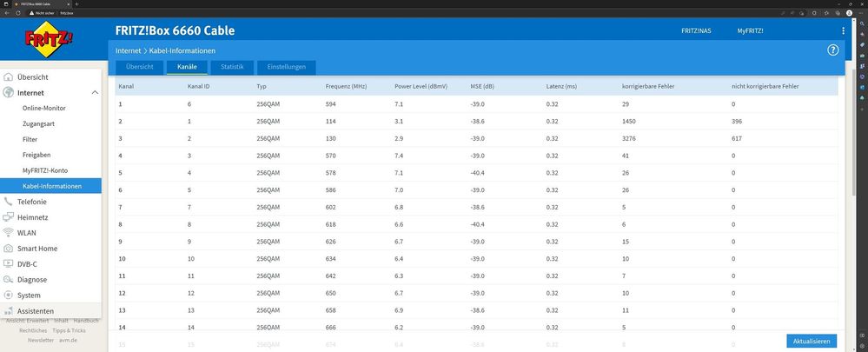The width and height of the screenshot is (868, 352).
Task: Expand the System menu
Action: [51, 295]
